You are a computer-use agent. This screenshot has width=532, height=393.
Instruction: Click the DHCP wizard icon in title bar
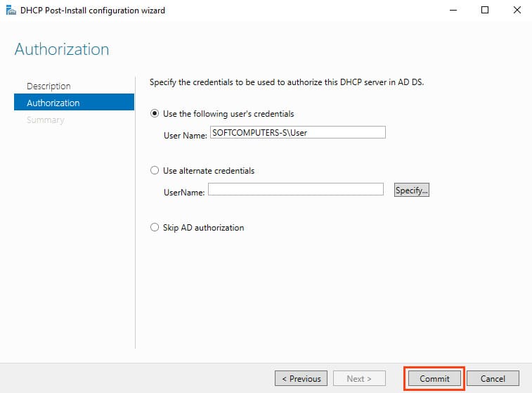[11, 11]
